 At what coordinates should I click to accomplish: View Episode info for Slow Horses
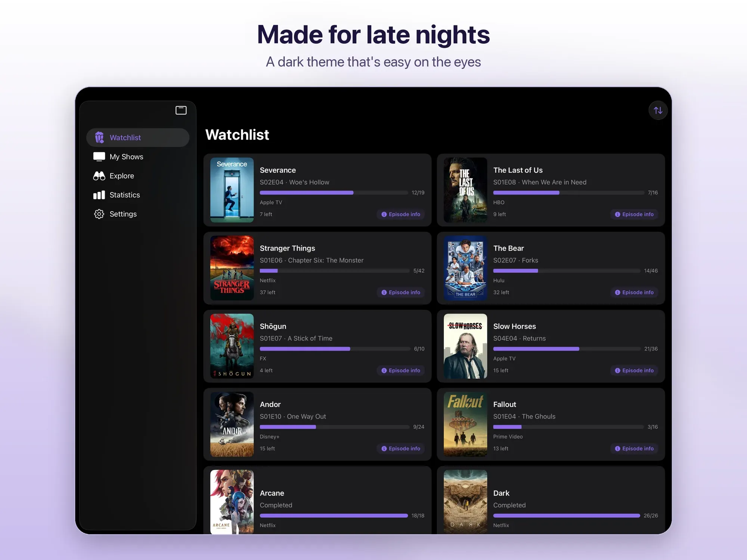(x=634, y=370)
